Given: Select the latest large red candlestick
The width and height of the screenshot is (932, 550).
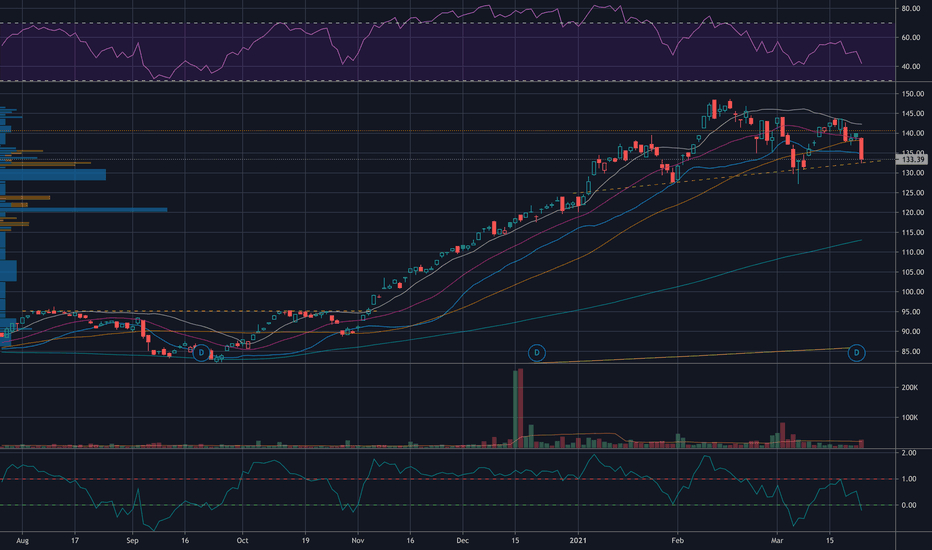Looking at the screenshot, I should point(862,149).
